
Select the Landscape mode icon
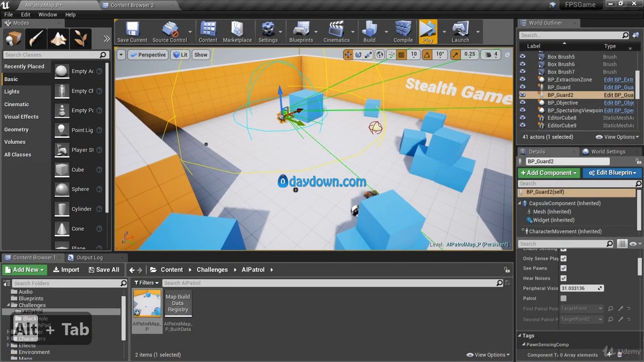click(58, 39)
